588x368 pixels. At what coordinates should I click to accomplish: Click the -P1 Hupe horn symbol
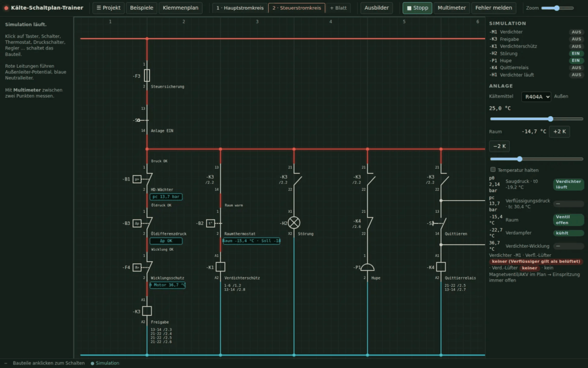tap(367, 267)
